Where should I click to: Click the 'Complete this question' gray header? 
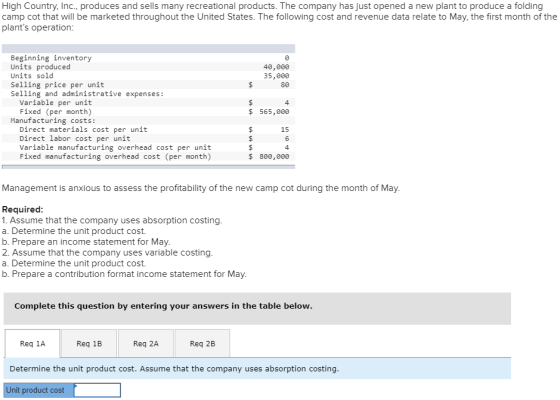click(x=257, y=309)
